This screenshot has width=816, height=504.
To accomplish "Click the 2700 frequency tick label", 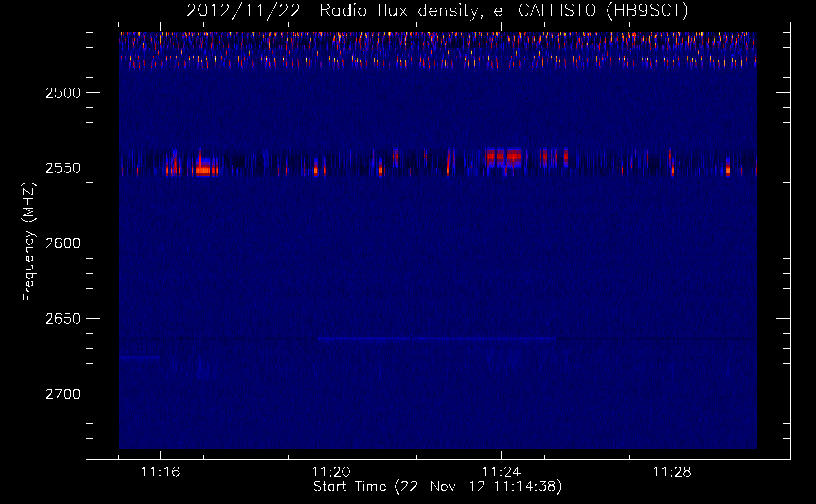I will pos(63,394).
